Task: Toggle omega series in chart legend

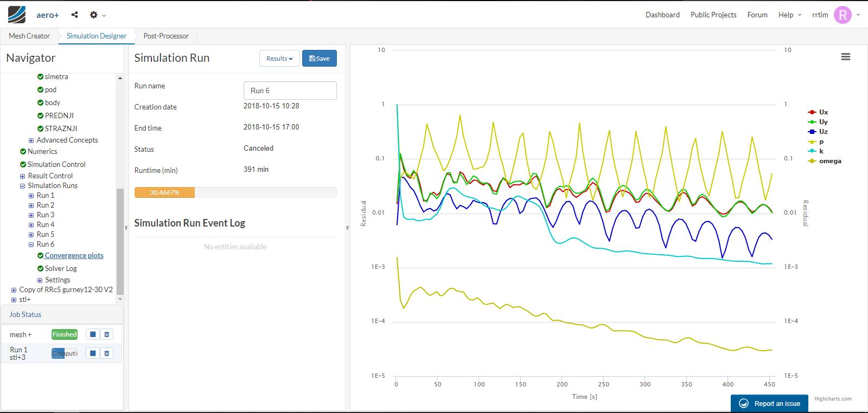Action: [829, 161]
